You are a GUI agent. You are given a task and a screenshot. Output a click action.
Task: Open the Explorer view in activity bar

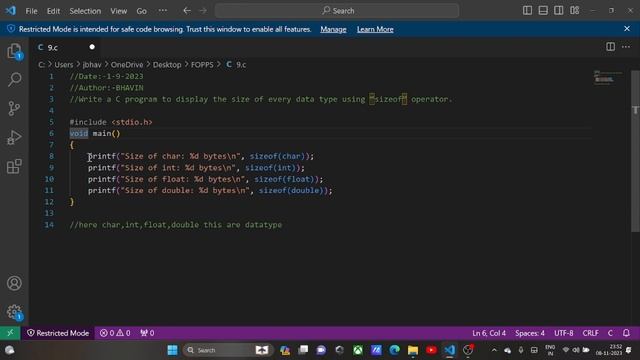14,51
